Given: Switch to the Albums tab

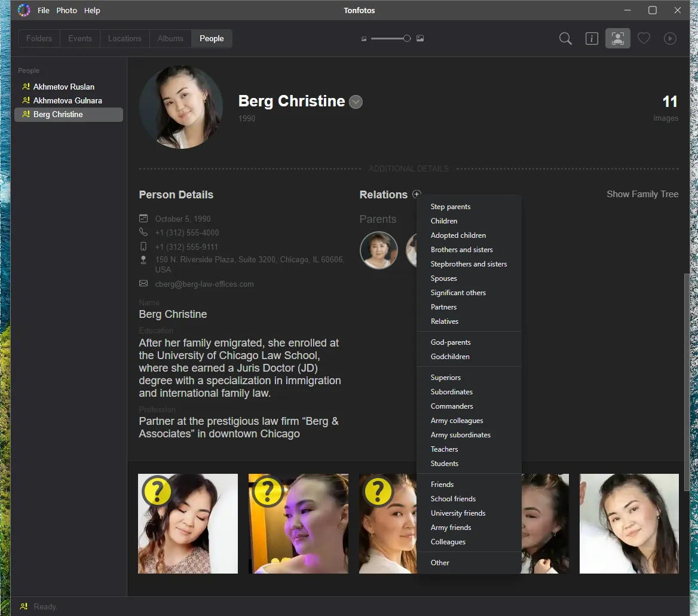Looking at the screenshot, I should [170, 38].
